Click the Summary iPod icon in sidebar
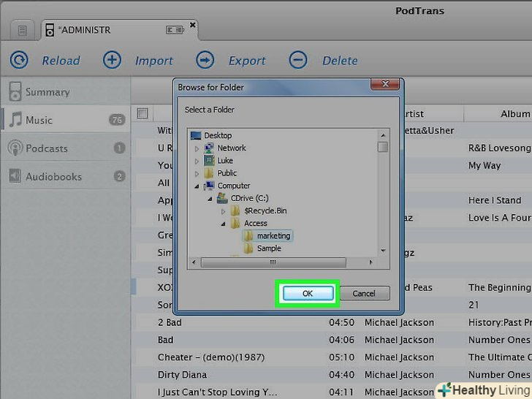The image size is (532, 399). click(15, 91)
